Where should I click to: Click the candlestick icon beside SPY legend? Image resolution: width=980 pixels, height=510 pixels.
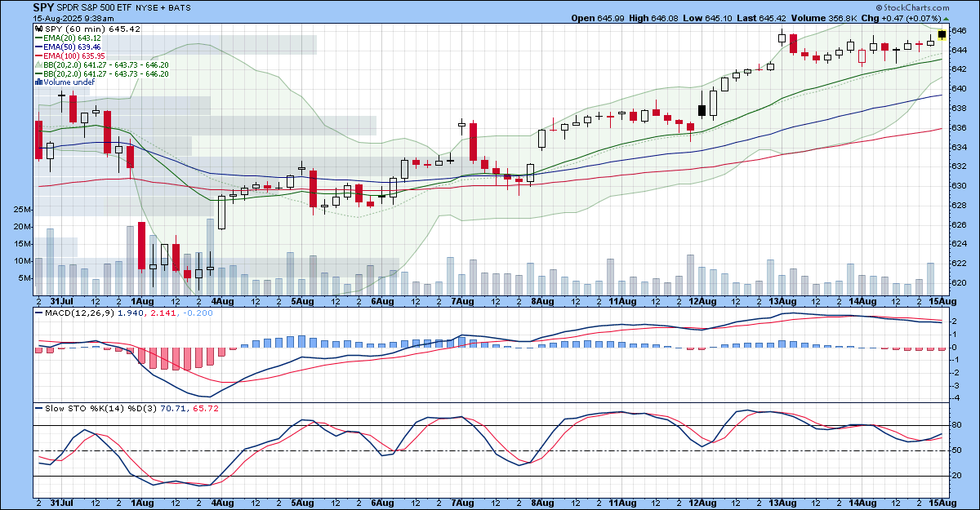[38, 29]
